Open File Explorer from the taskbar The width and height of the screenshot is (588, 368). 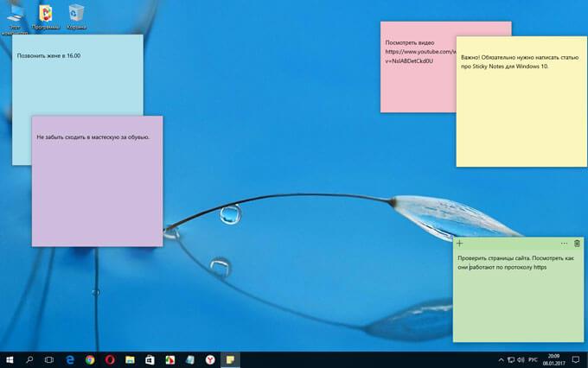(x=130, y=359)
